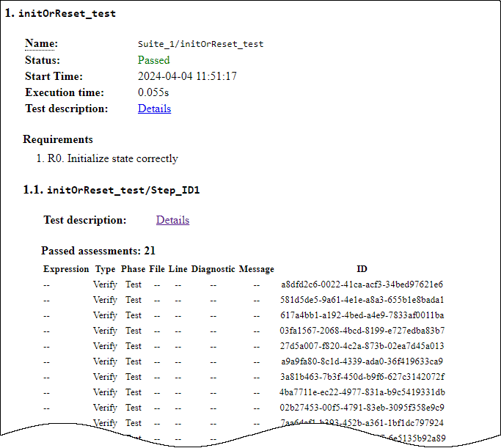Click the Start Time: field label
The height and width of the screenshot is (448, 501).
54,76
